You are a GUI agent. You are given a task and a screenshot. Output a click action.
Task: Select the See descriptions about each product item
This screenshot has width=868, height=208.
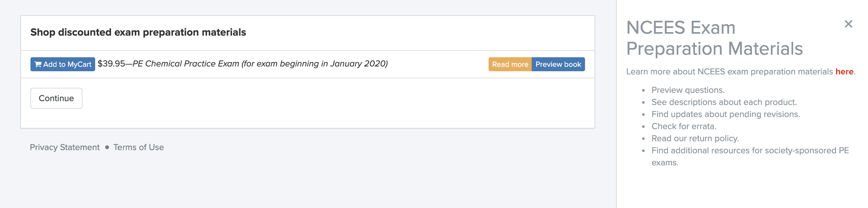pyautogui.click(x=724, y=102)
